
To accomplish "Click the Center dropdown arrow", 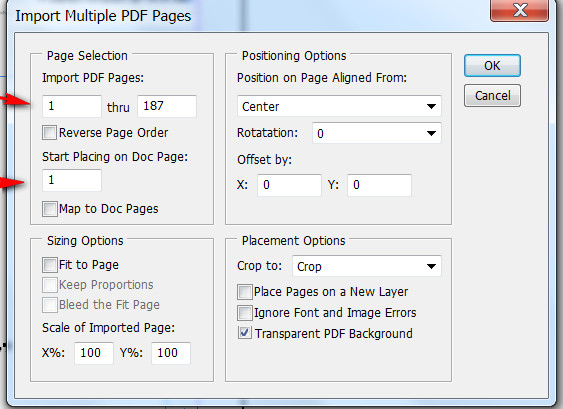I will [431, 106].
